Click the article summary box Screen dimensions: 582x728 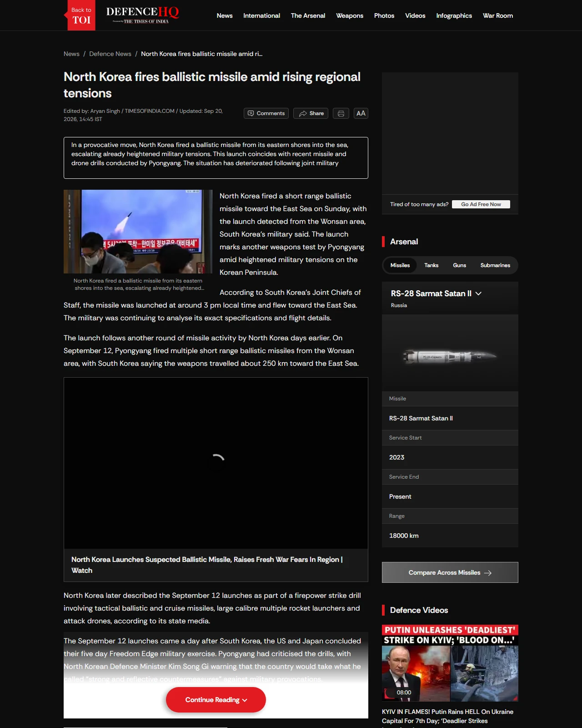tap(216, 158)
